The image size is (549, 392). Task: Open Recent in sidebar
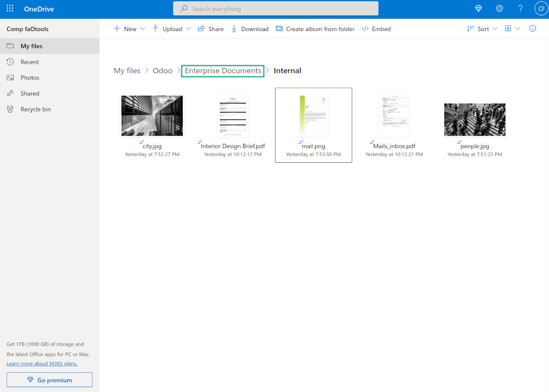coord(50,62)
